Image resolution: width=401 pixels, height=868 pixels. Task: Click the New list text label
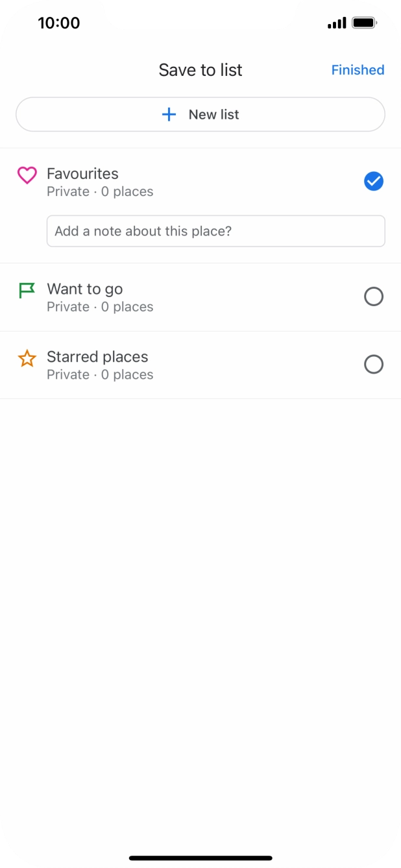213,115
